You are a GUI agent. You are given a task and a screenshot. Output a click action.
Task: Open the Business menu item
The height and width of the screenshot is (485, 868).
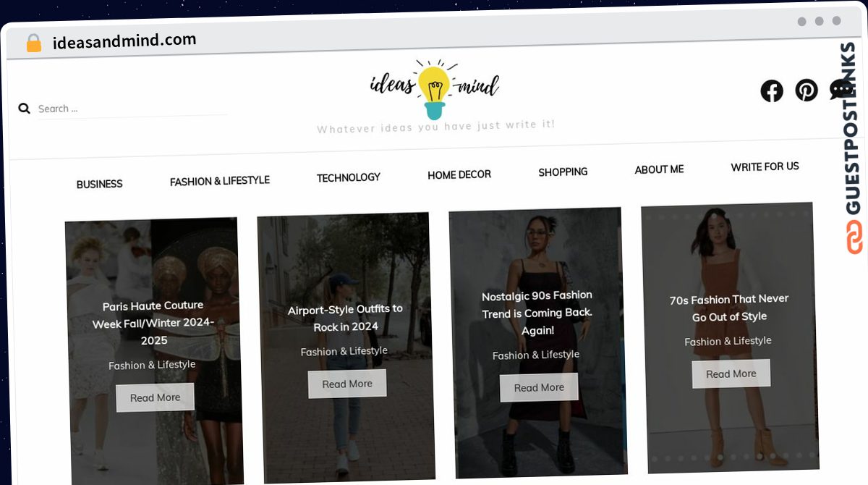click(100, 185)
